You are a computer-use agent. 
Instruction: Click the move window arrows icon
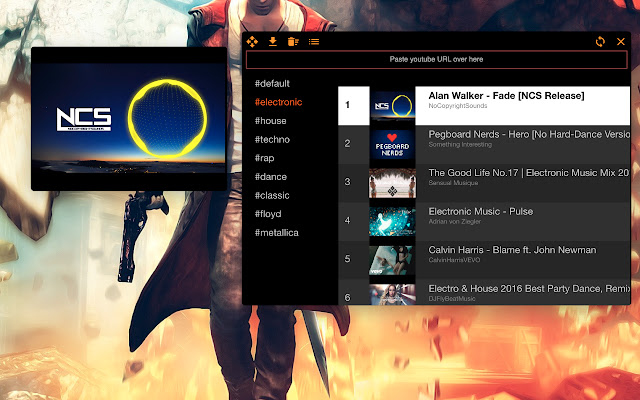(x=252, y=42)
